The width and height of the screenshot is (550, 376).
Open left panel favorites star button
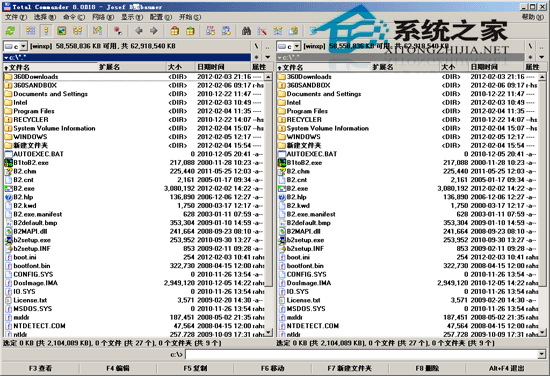click(x=257, y=57)
